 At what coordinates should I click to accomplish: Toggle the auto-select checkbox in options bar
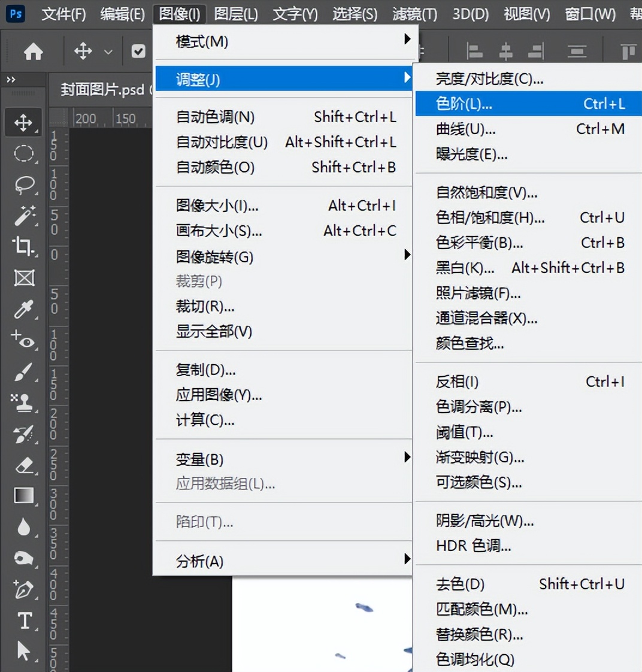tap(138, 52)
